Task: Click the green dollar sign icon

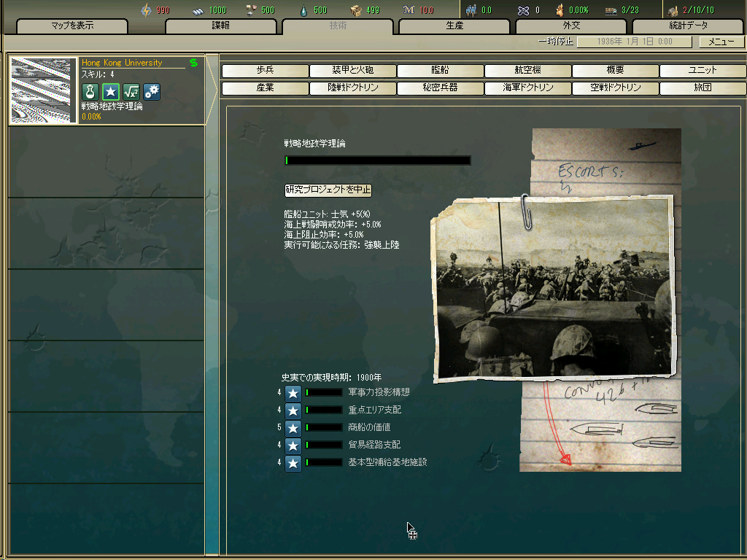Action: pos(193,63)
